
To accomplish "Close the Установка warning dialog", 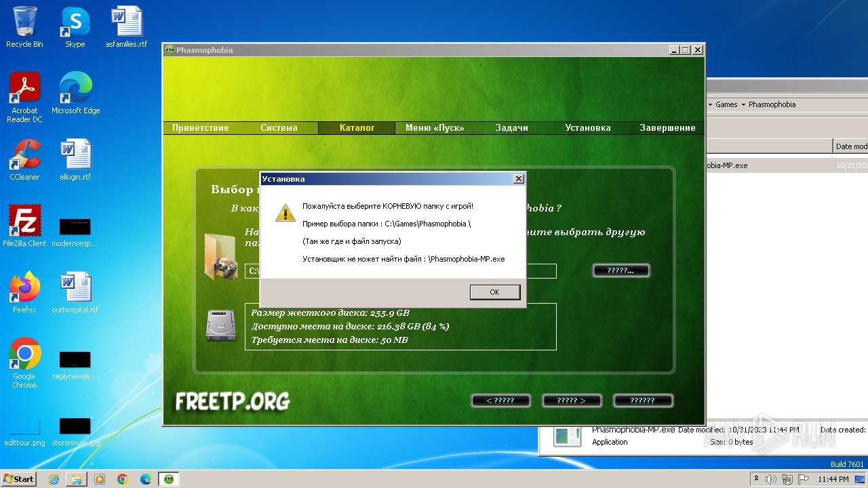I will pyautogui.click(x=518, y=179).
